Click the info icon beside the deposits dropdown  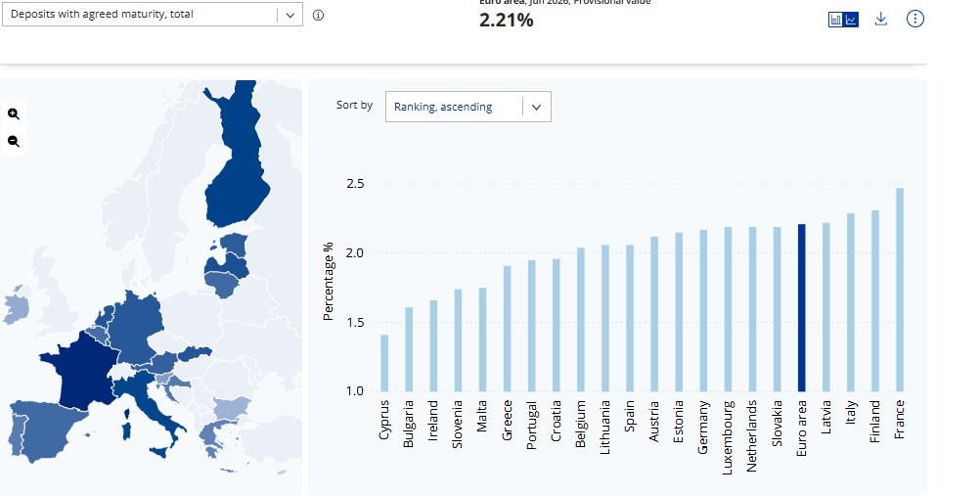[x=318, y=15]
